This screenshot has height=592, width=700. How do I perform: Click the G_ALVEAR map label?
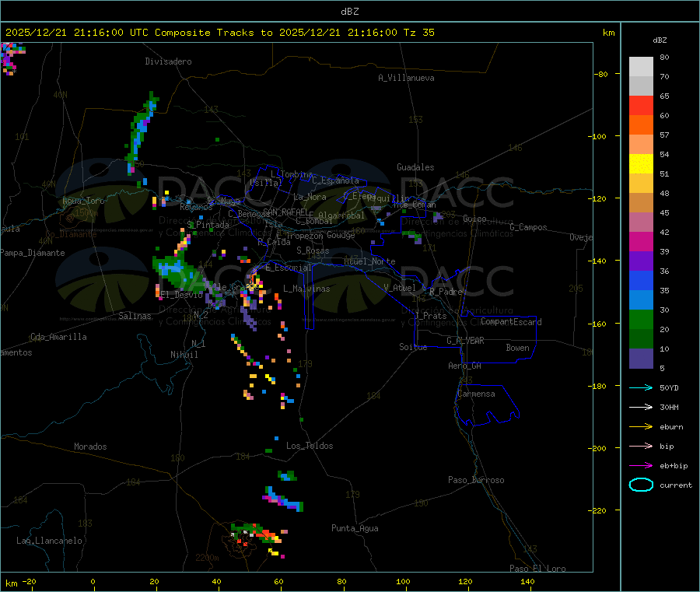(x=465, y=341)
